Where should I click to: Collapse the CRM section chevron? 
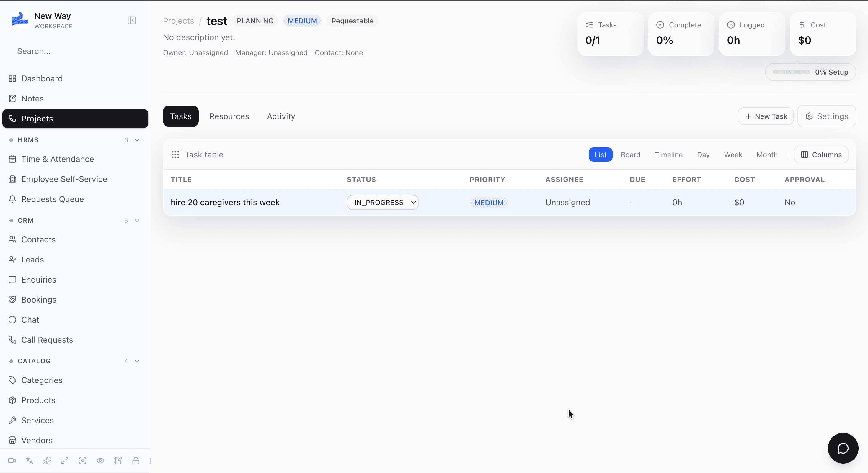coord(137,221)
